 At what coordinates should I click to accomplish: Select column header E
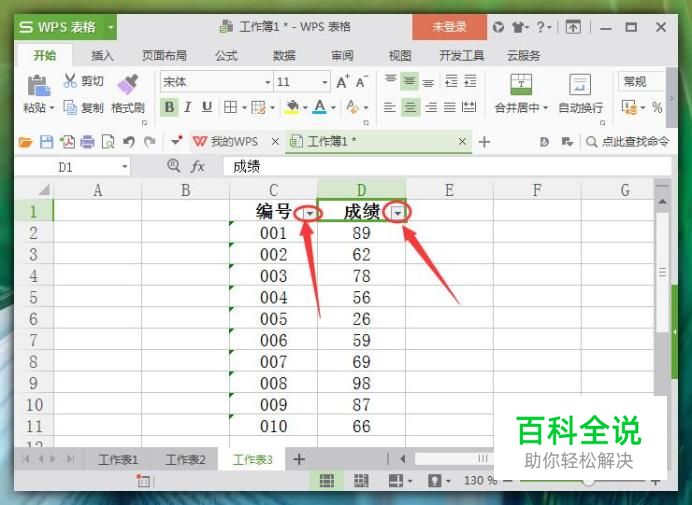(449, 190)
